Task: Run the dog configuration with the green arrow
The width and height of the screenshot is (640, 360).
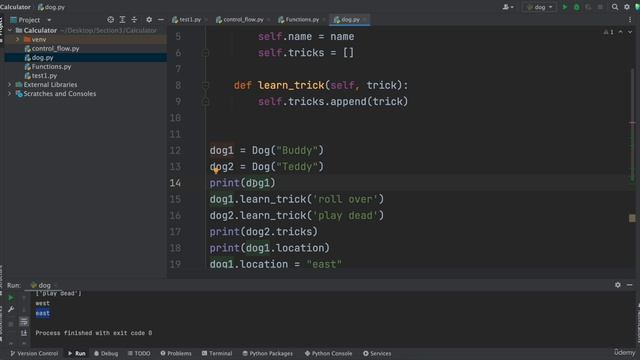Action: (x=565, y=7)
